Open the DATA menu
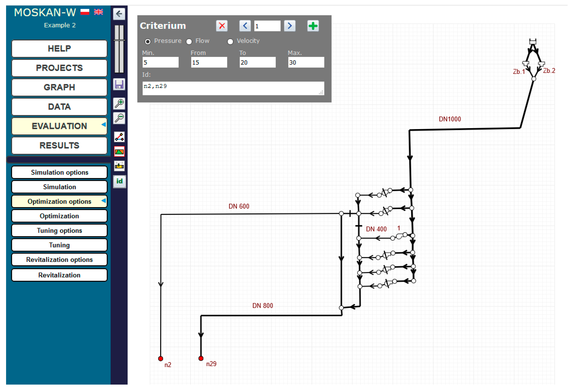This screenshot has height=392, width=571. (59, 107)
